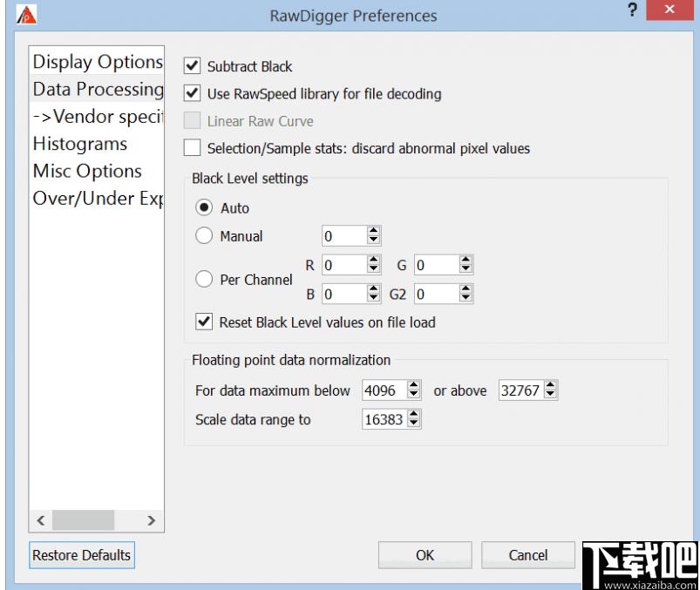Open the Display Options category
This screenshot has height=590, width=700.
(x=98, y=62)
